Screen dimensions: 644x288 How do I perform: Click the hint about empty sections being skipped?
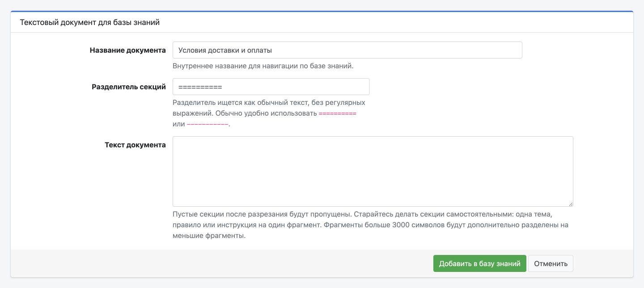point(370,225)
